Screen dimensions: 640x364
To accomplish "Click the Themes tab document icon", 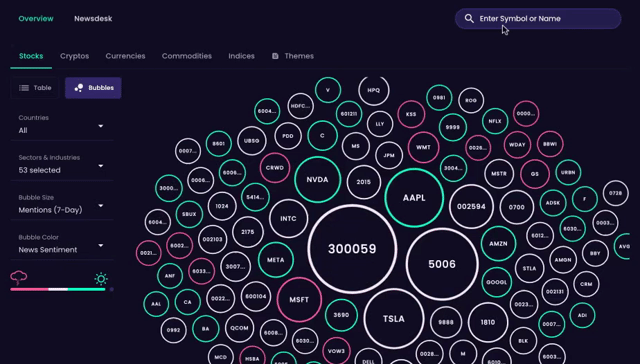I will pyautogui.click(x=275, y=56).
